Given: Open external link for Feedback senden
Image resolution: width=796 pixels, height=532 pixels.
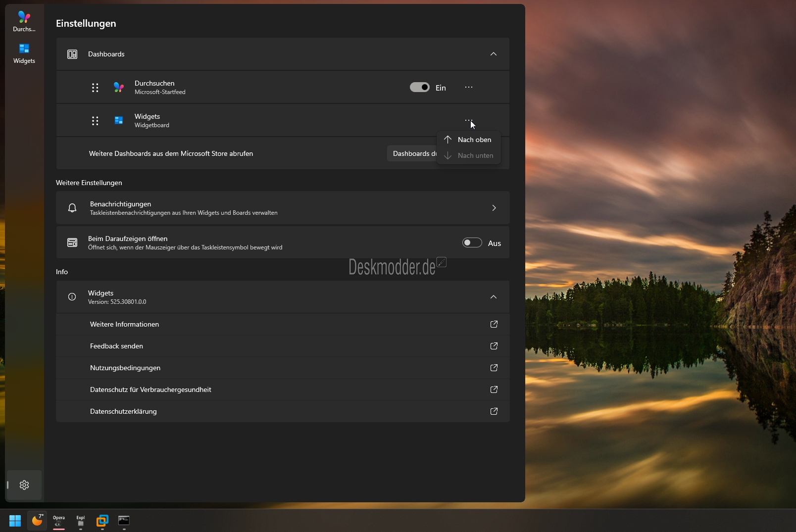Looking at the screenshot, I should (x=494, y=346).
